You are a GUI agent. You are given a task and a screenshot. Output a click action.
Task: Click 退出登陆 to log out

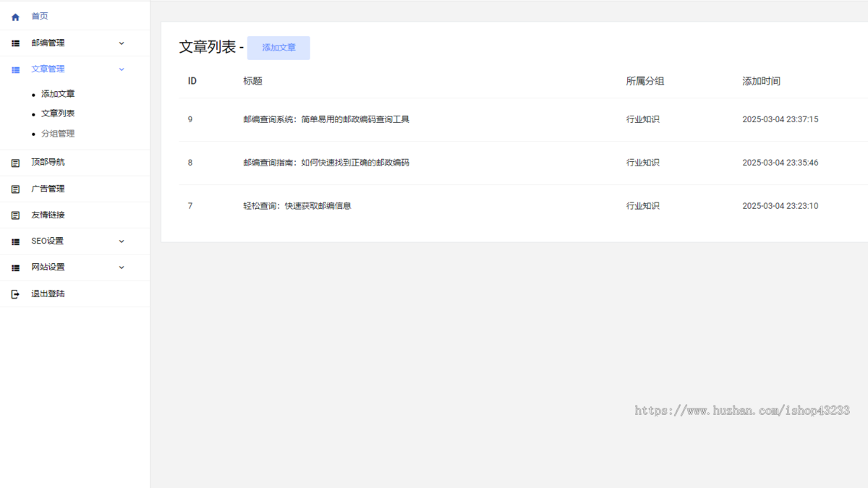(x=48, y=294)
